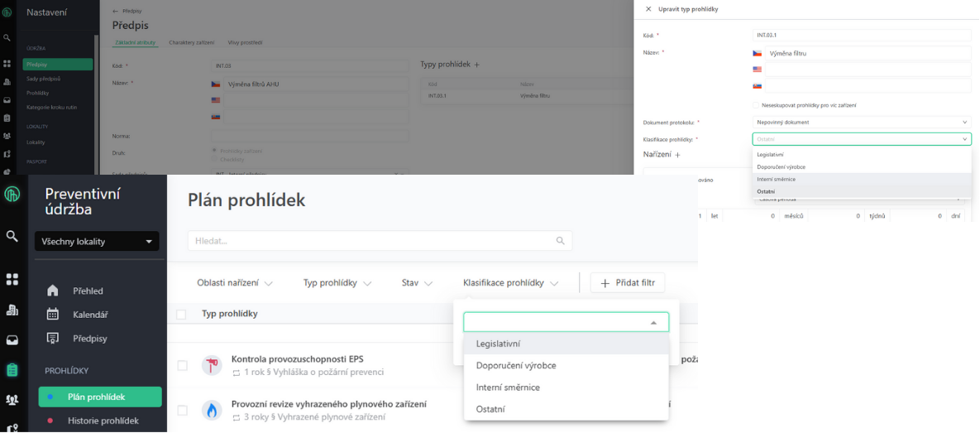The height and width of the screenshot is (433, 980).
Task: Enable Neseskupovat prohlídky pro víc zařízení checkbox
Action: pyautogui.click(x=756, y=105)
